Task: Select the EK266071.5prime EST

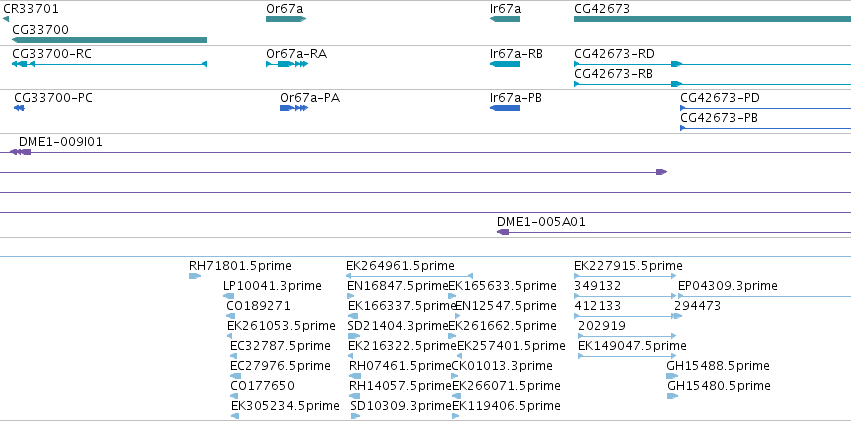Action: [x=455, y=396]
